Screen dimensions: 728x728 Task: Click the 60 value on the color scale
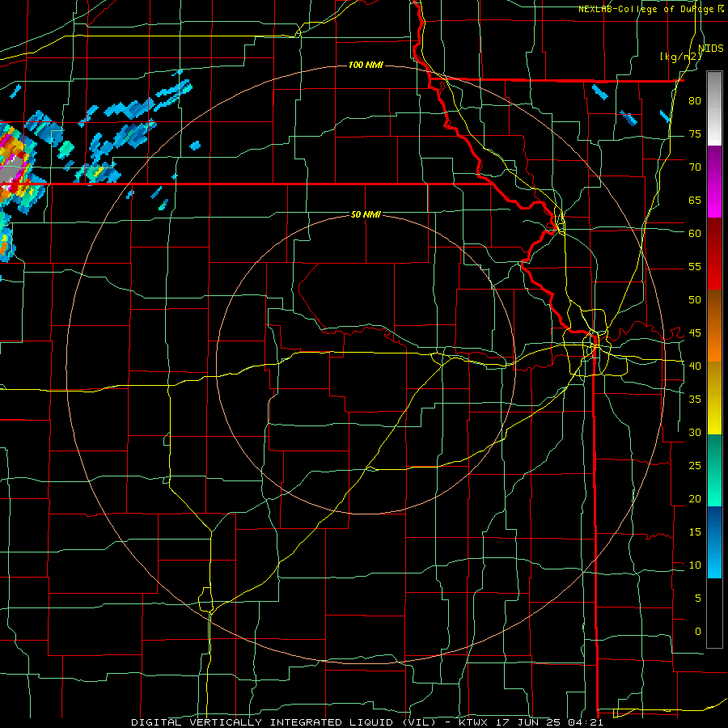pyautogui.click(x=695, y=233)
